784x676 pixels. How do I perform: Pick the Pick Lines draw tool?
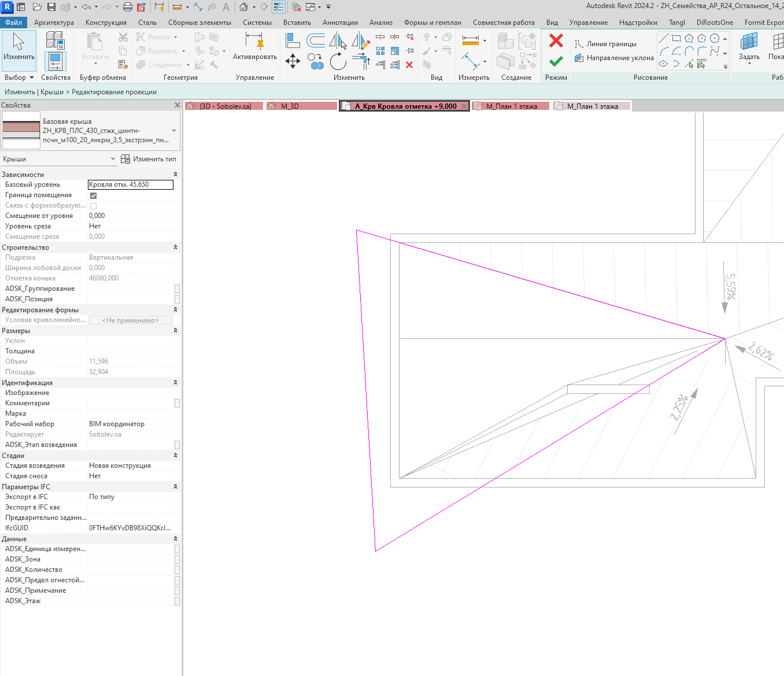click(x=689, y=64)
